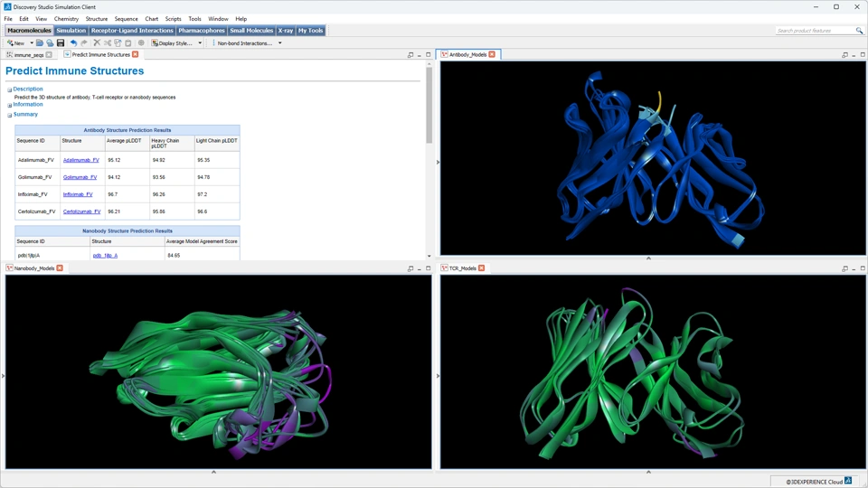Open Display Style settings
The image size is (868, 488).
(172, 42)
